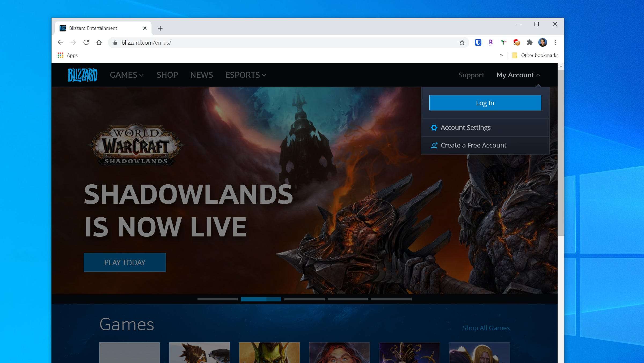Open the Chrome profile avatar

point(543,42)
